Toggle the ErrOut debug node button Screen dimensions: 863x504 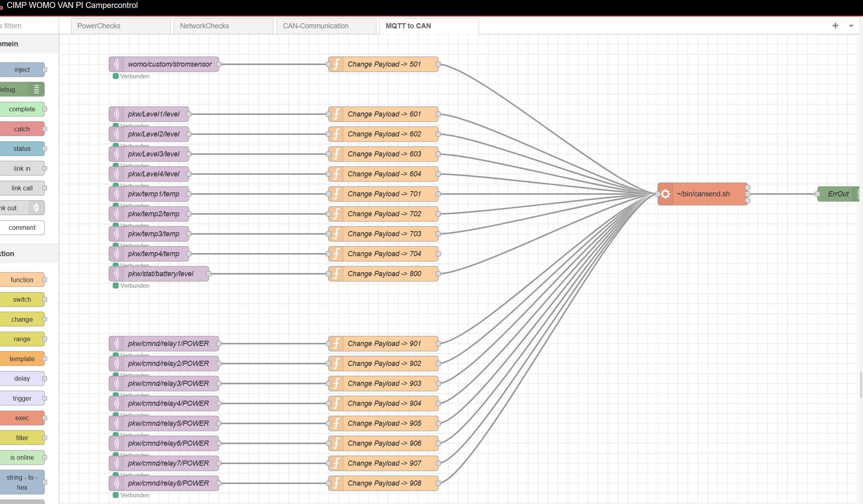pyautogui.click(x=857, y=194)
